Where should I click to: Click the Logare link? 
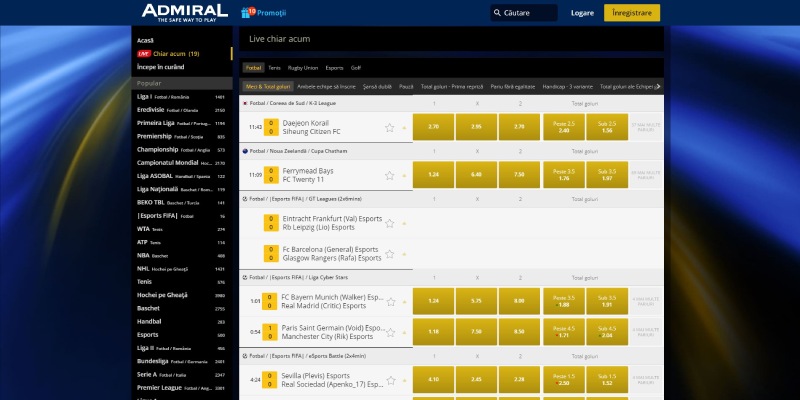582,13
